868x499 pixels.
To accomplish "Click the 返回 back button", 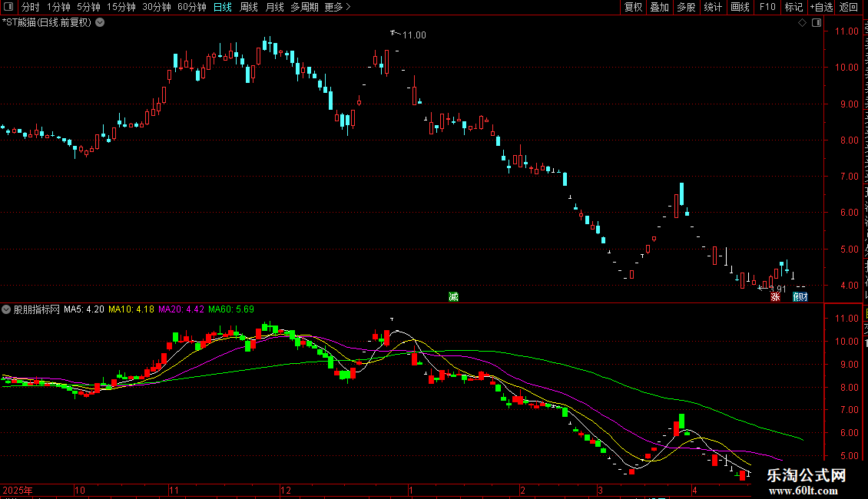I will (x=848, y=7).
